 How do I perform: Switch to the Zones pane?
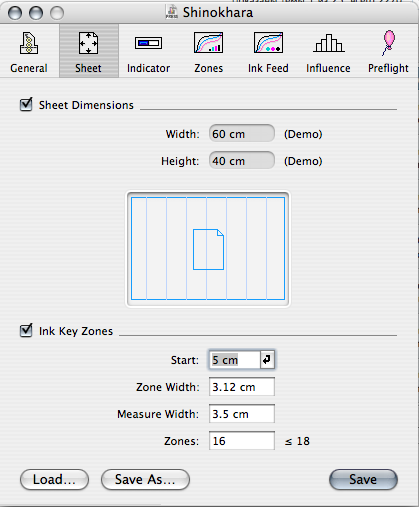pos(209,52)
